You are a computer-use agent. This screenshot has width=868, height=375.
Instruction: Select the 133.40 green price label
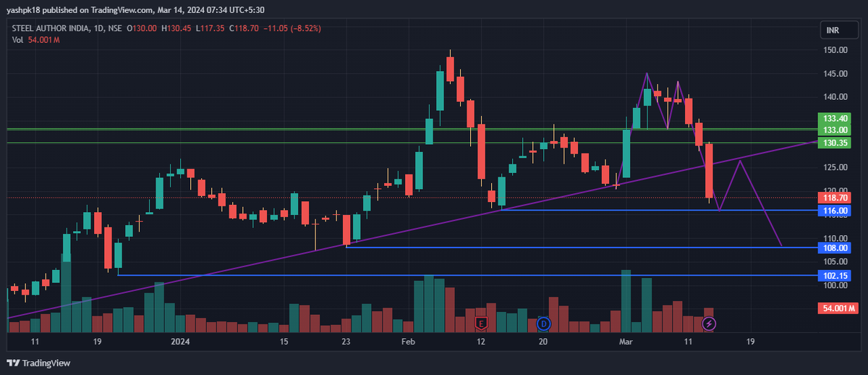[x=833, y=118]
